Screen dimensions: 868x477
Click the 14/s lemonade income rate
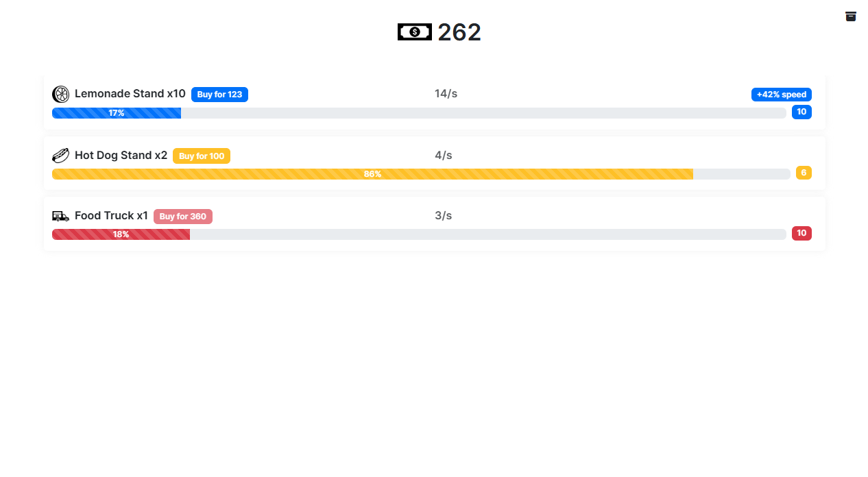point(446,94)
